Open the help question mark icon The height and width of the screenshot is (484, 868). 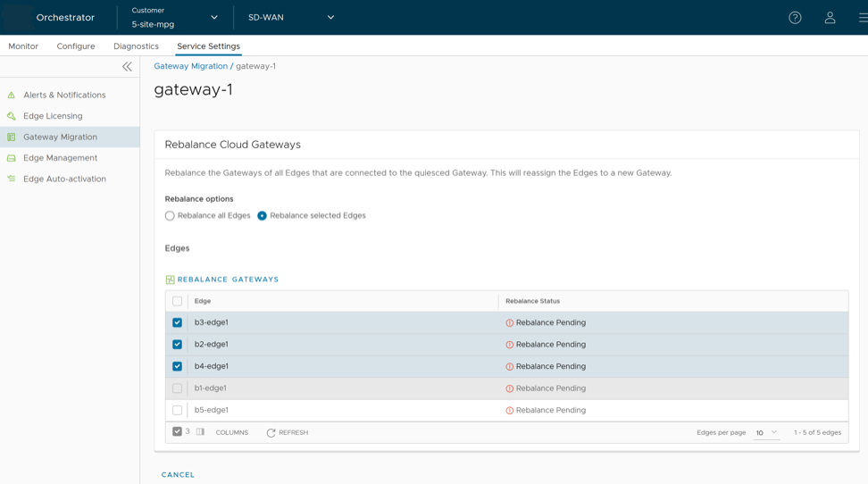pyautogui.click(x=795, y=18)
